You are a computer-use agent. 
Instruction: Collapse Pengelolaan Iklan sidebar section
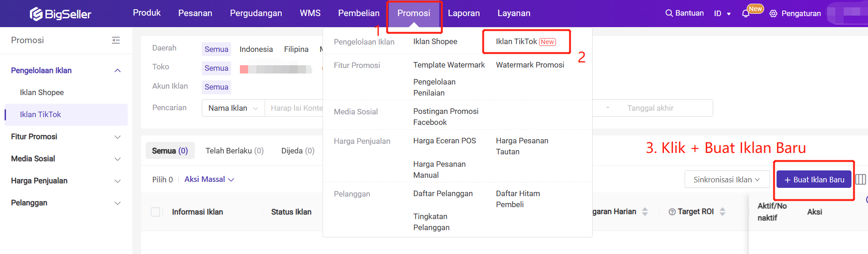coord(118,71)
